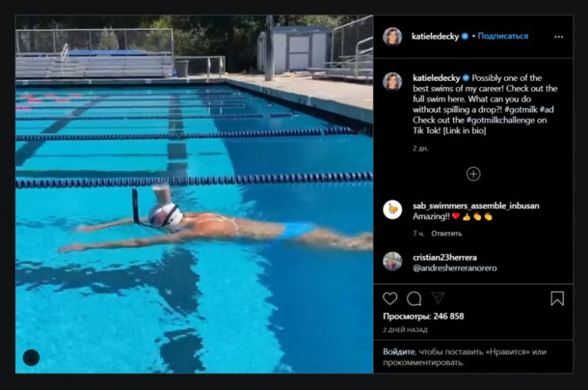Like the post with the heart icon

tap(391, 299)
